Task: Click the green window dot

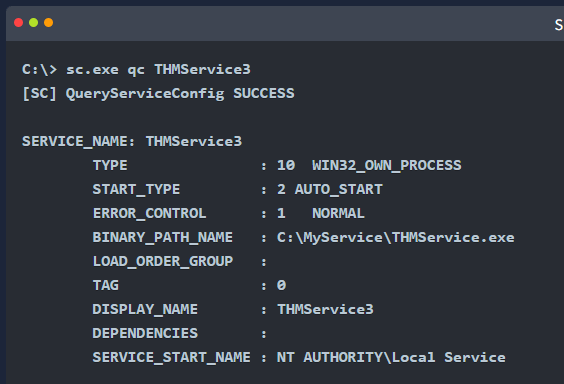Action: click(33, 23)
